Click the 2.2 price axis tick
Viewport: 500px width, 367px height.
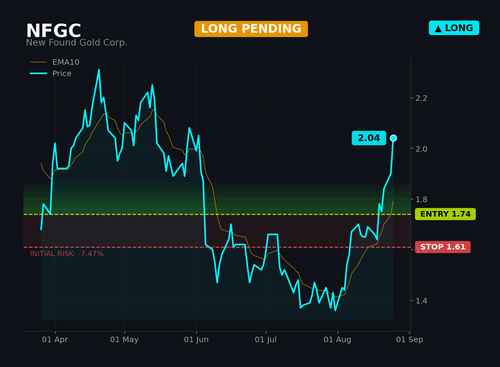tap(421, 98)
